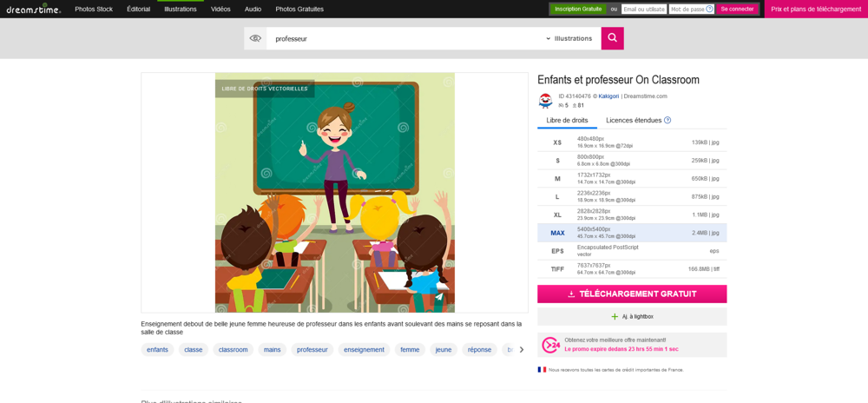Open Illustrations menu in top bar

coord(181,9)
